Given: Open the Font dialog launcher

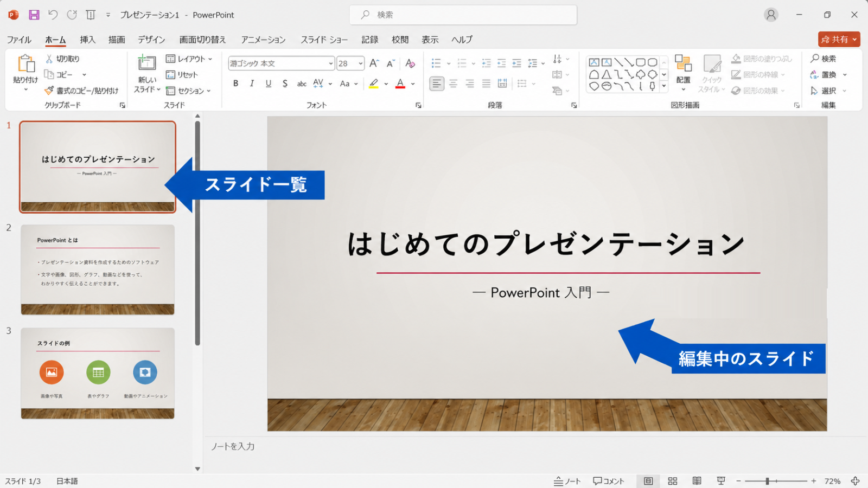Looking at the screenshot, I should (x=418, y=105).
